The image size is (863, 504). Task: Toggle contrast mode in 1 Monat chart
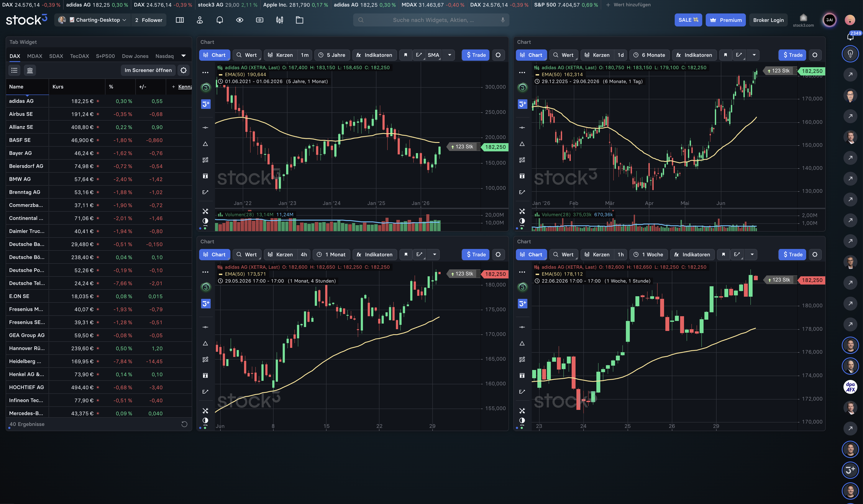205,421
